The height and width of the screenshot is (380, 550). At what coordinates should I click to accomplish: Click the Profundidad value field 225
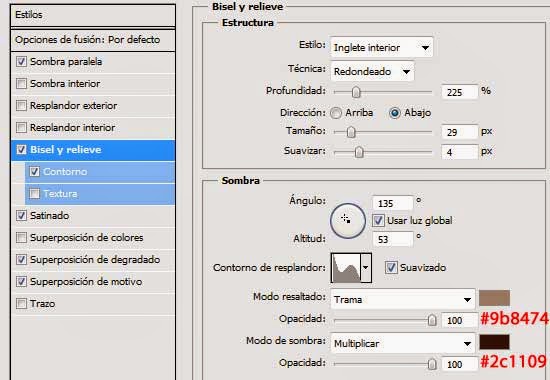(x=460, y=92)
